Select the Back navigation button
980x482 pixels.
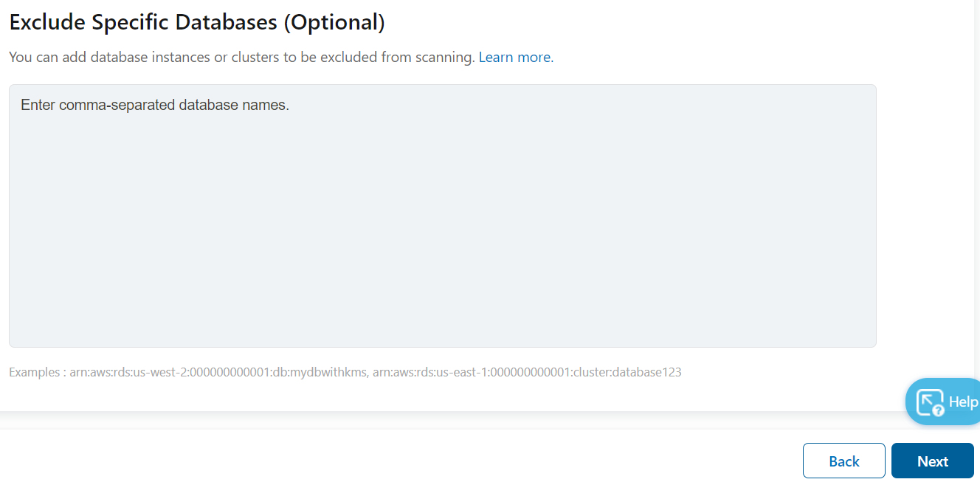coord(843,460)
